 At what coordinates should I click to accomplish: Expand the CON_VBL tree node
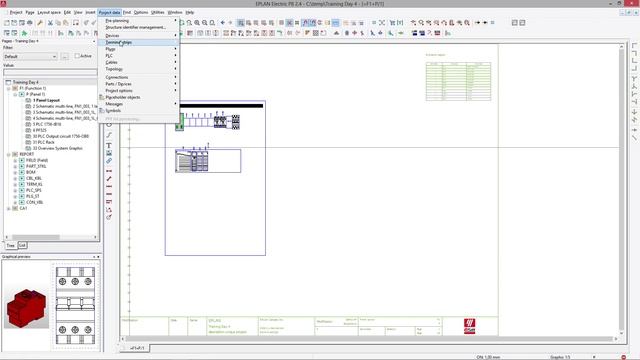pyautogui.click(x=15, y=202)
